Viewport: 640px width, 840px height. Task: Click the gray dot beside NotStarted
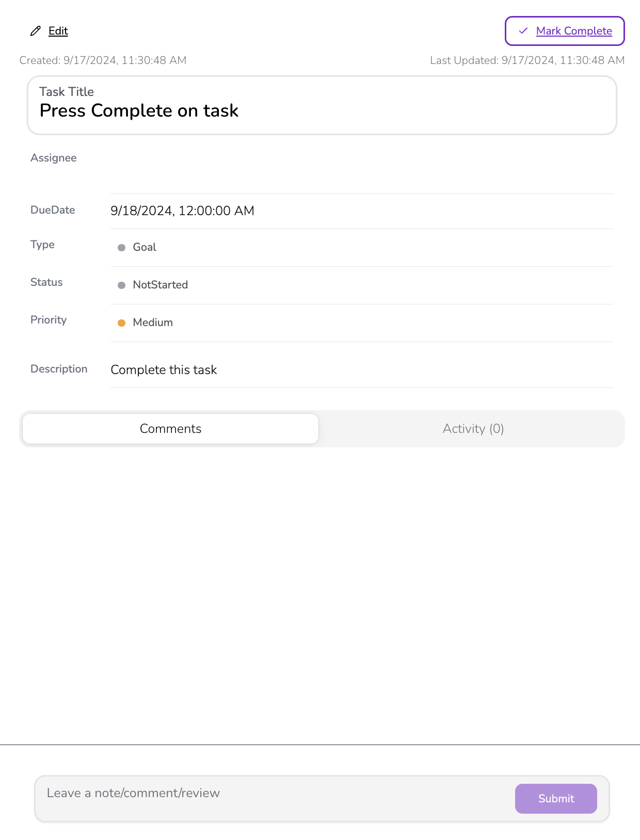pos(122,285)
